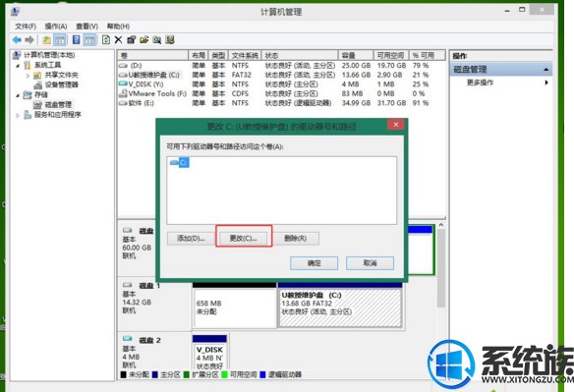The image size is (574, 392).
Task: Select the U教授维护盘 (C:) partition block
Action: 340,308
